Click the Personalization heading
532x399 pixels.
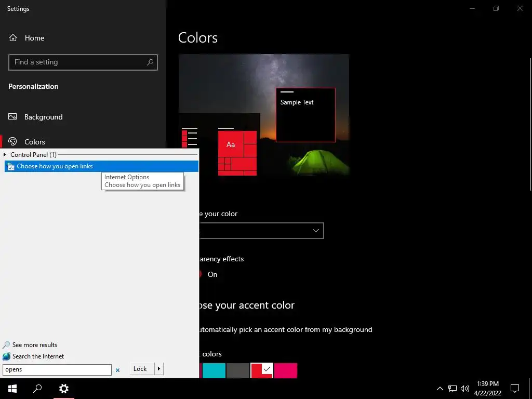pyautogui.click(x=33, y=87)
